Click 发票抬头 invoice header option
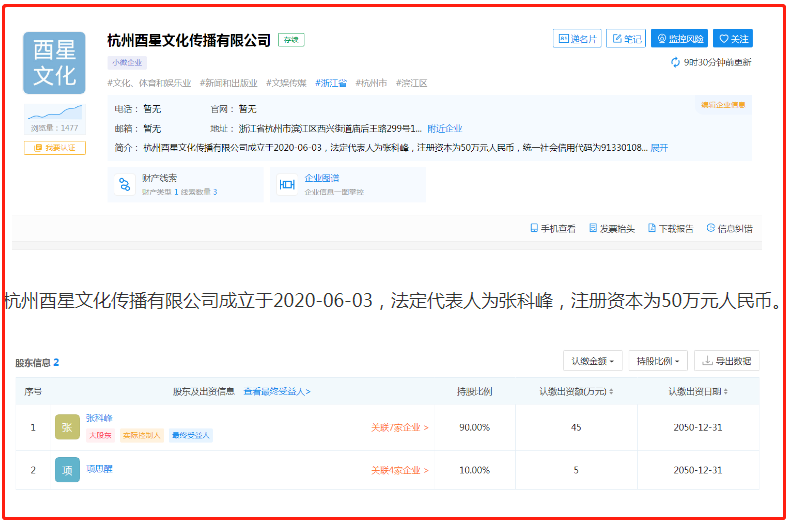The height and width of the screenshot is (521, 787). 611,228
